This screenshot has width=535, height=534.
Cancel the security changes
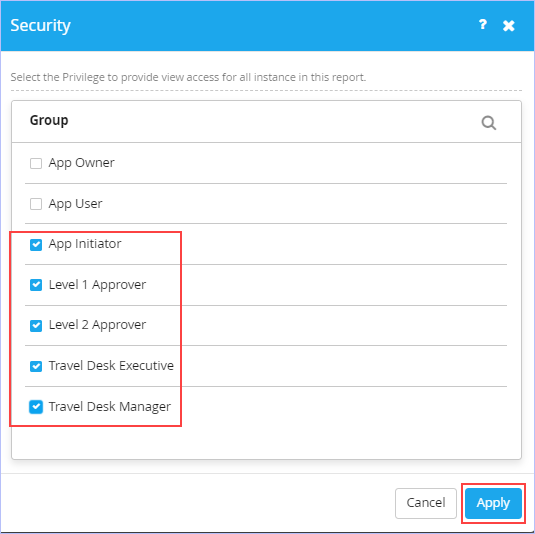coord(425,503)
